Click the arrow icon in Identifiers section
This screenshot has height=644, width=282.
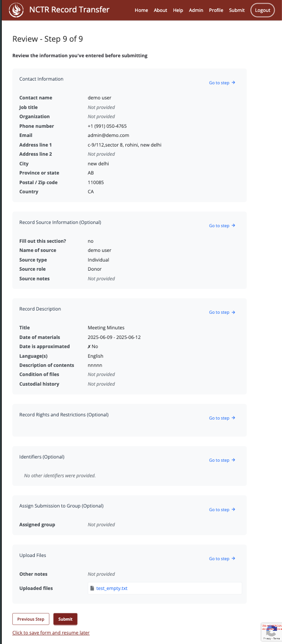[233, 460]
